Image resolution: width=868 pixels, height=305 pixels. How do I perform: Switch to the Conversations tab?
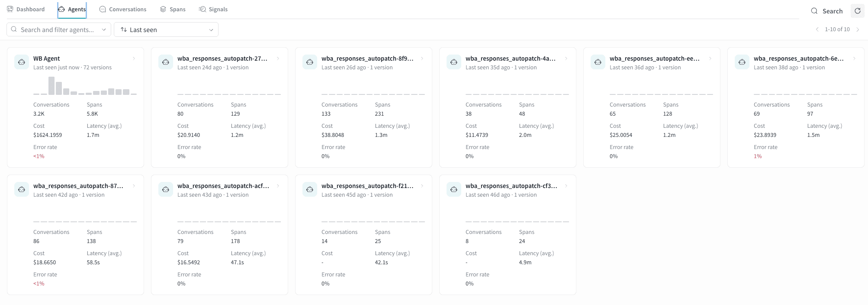coord(123,10)
